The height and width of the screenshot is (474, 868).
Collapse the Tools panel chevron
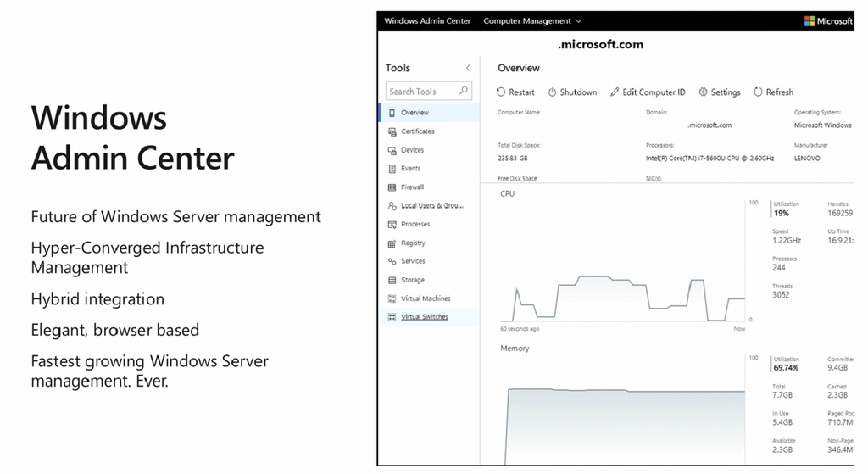[468, 68]
